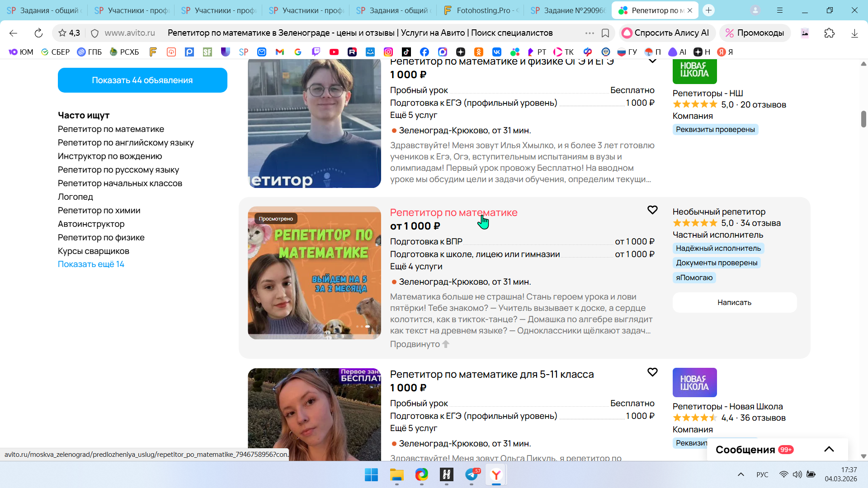Image resolution: width=868 pixels, height=488 pixels.
Task: Open the orange 'Репетитор по математике' thumbnail
Action: pyautogui.click(x=314, y=273)
